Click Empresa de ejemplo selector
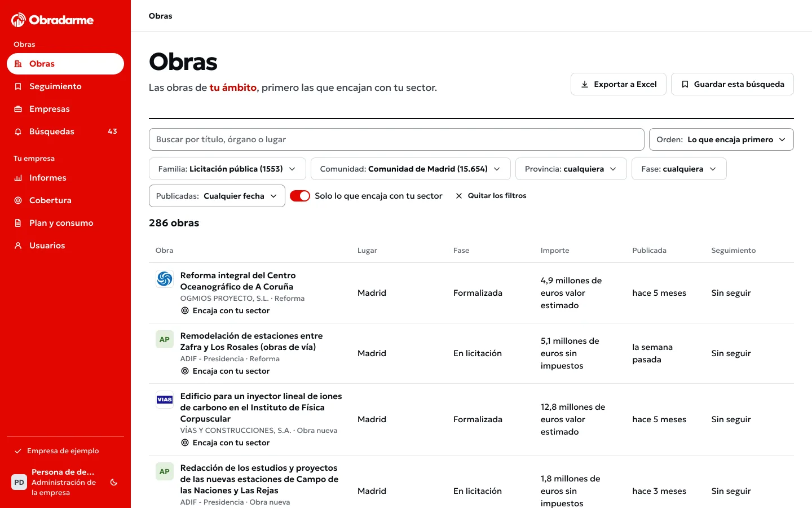Image resolution: width=812 pixels, height=508 pixels. 65,451
